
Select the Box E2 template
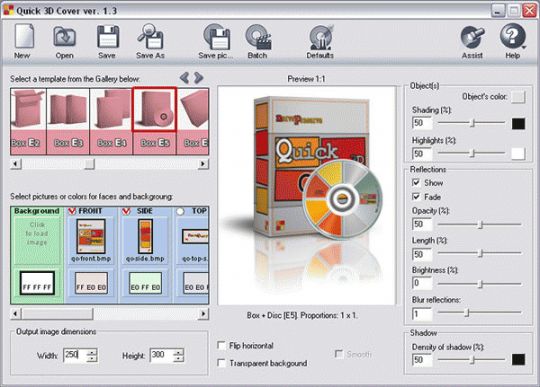(28, 121)
